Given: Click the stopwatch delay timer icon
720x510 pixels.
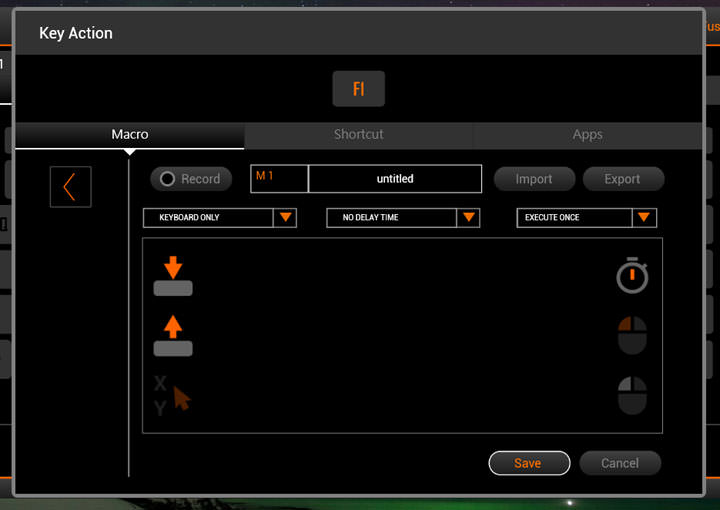Looking at the screenshot, I should 632,276.
